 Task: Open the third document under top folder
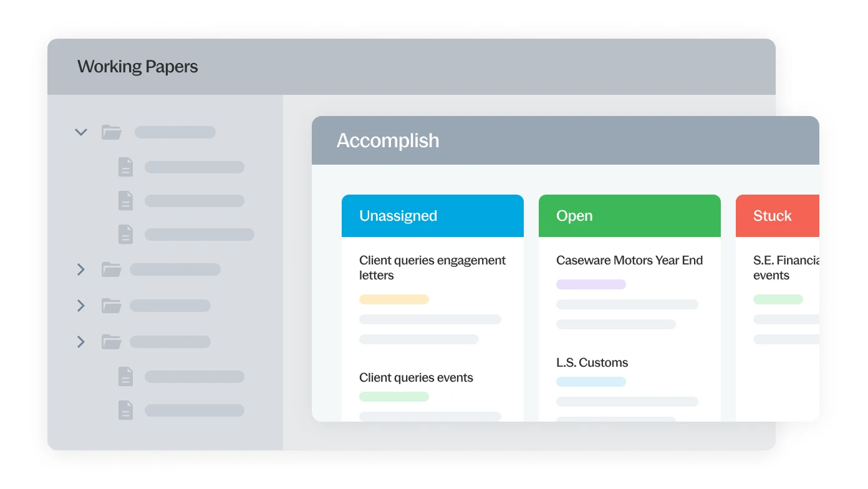126,235
